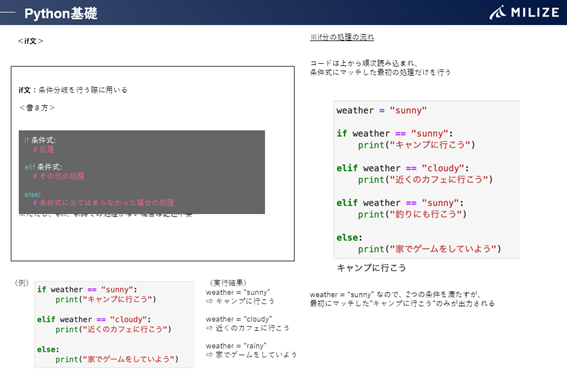Click 'else:' in the gray syntax box
This screenshot has width=567, height=374.
[x=33, y=194]
